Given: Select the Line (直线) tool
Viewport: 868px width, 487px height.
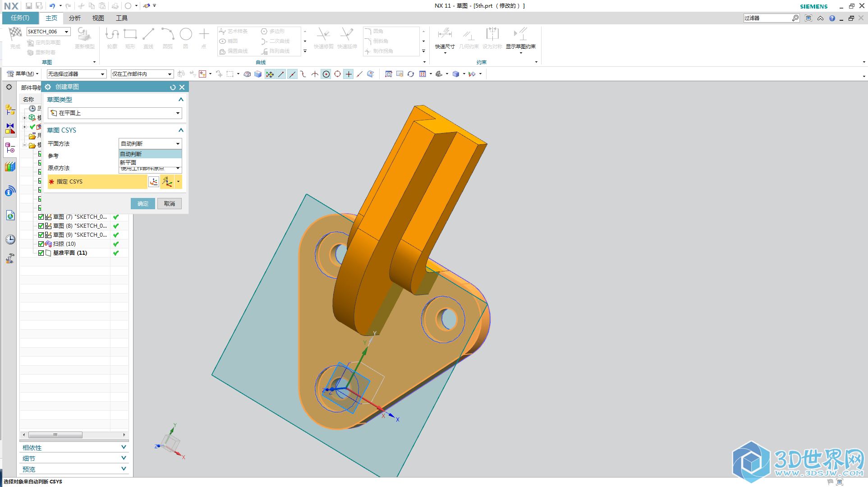Looking at the screenshot, I should [148, 34].
